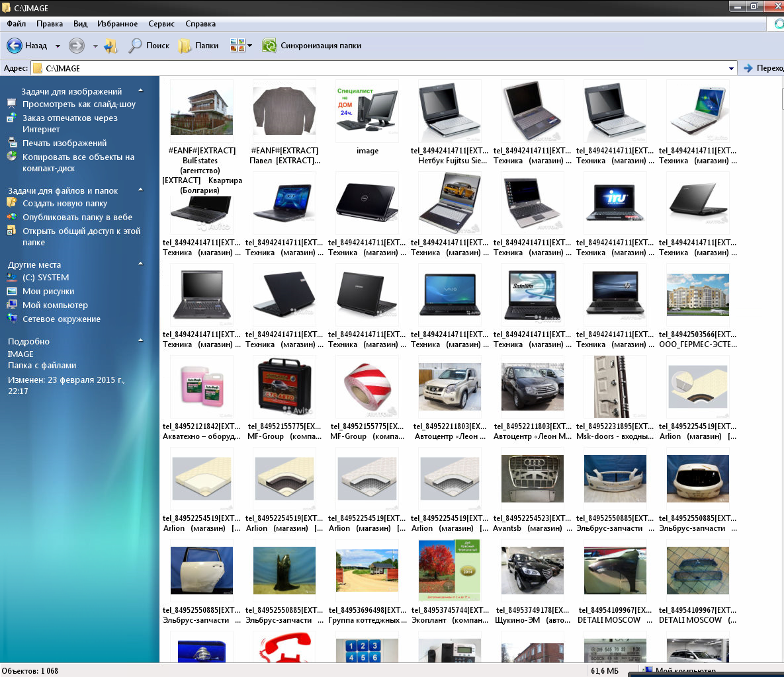This screenshot has width=784, height=677.
Task: Collapse the 'Подробно' details section
Action: tap(140, 340)
